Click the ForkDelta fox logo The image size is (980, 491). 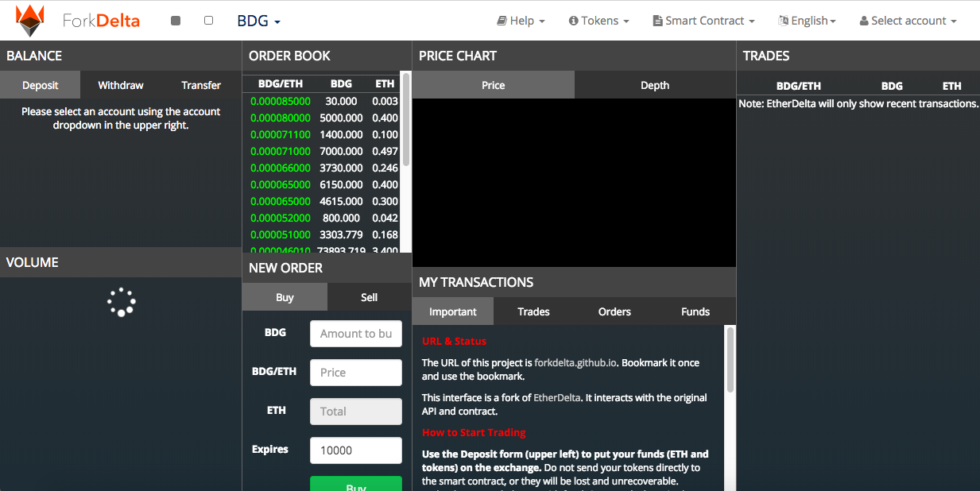(x=31, y=21)
